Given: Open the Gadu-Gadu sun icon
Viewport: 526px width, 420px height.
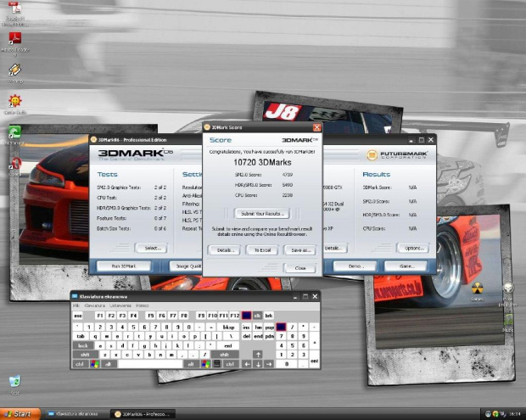Looking at the screenshot, I should (14, 101).
